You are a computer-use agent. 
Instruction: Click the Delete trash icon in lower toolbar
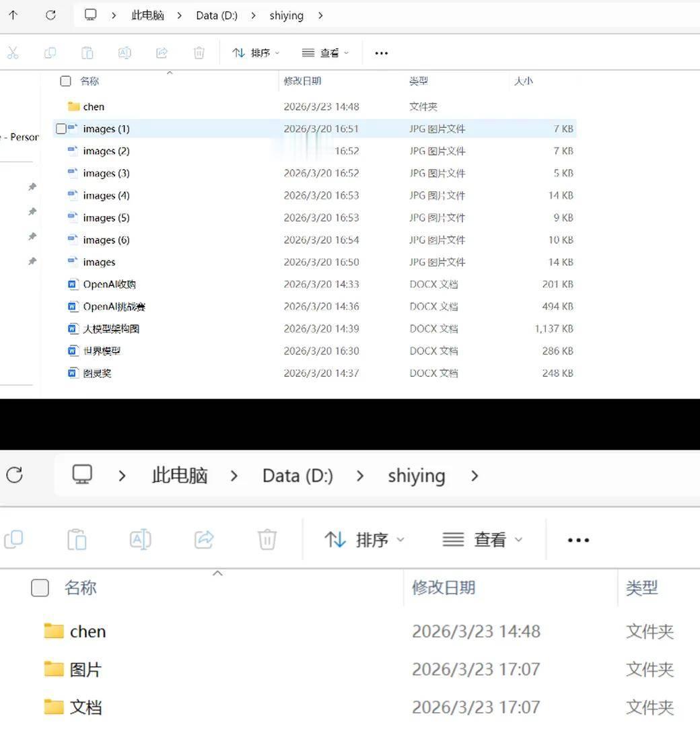pyautogui.click(x=267, y=539)
